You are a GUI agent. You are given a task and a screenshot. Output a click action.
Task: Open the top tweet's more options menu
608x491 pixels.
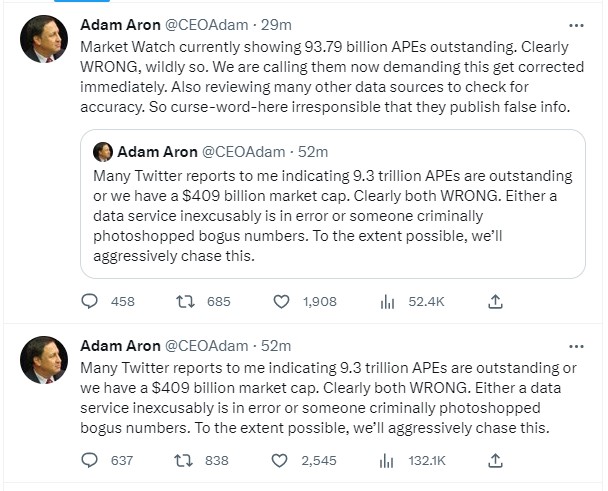[x=576, y=25]
